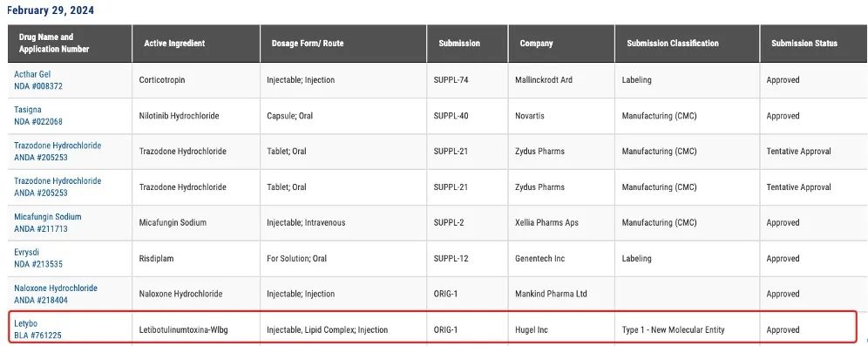Screen dimensions: 868x346
Task: Select the Type 1 - New Molecular Entity cell
Action: [x=687, y=329]
